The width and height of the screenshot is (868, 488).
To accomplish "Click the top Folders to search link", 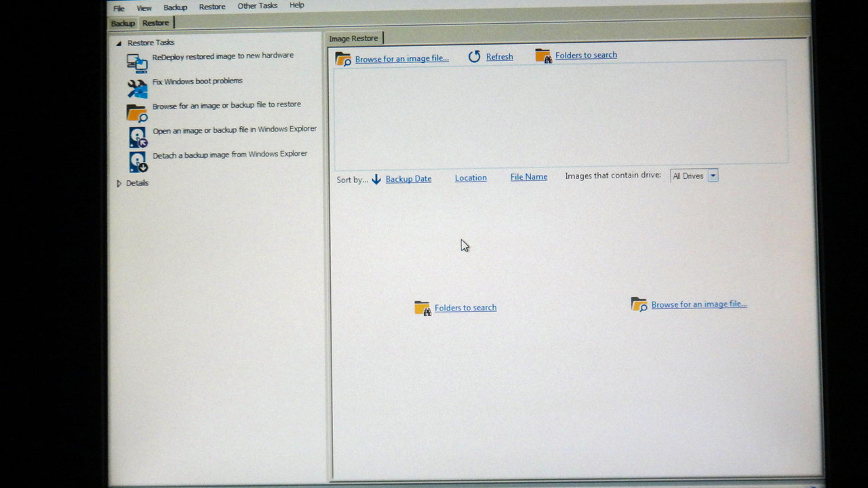I will point(586,55).
